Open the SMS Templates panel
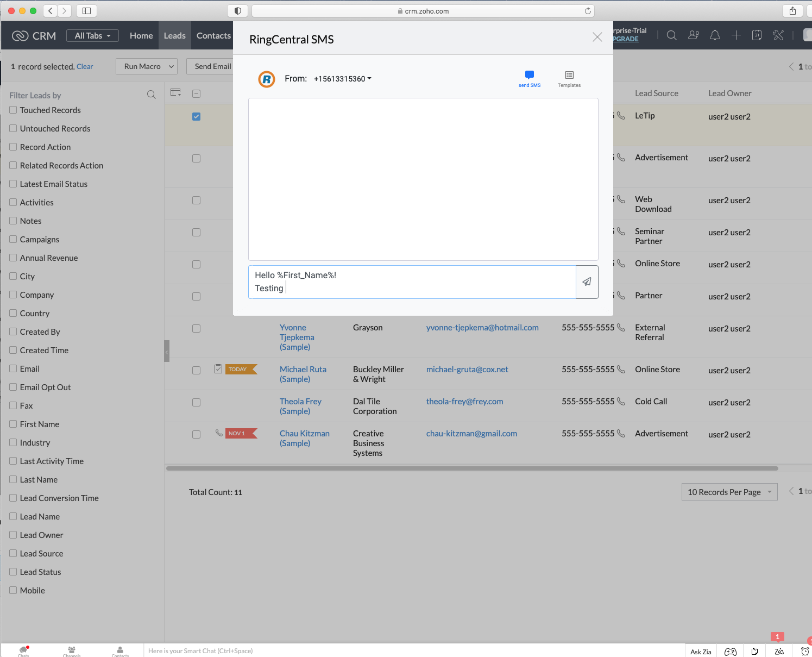Image resolution: width=812 pixels, height=657 pixels. click(x=569, y=78)
